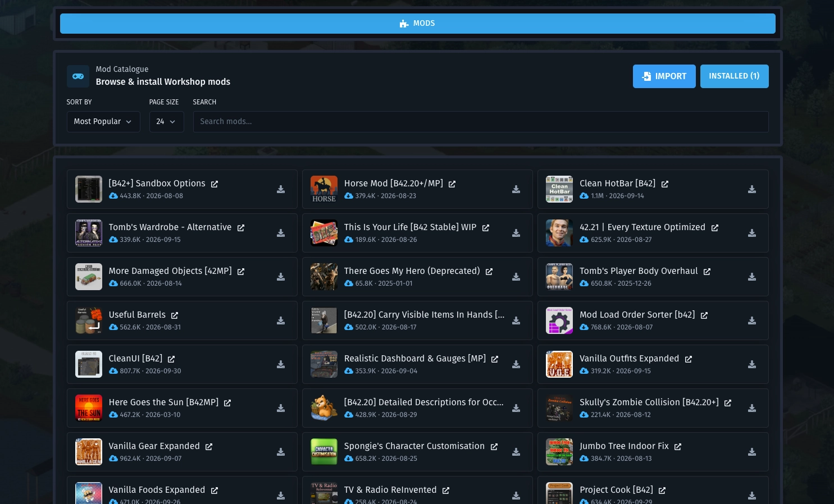
Task: Download Jumbo Tree Indoor Fix mod
Action: point(752,452)
